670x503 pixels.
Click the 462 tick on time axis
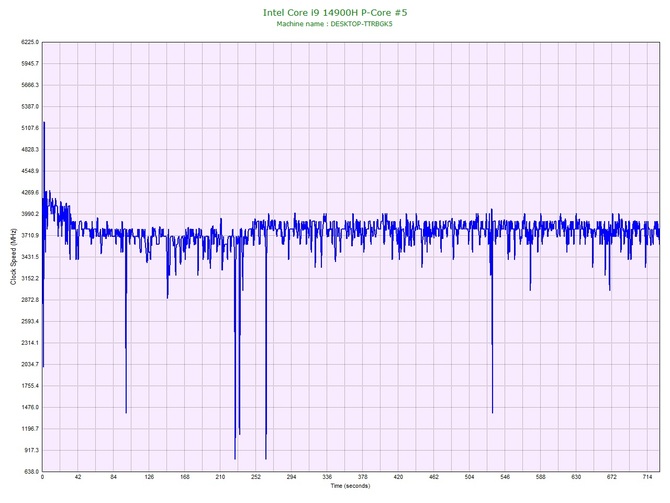point(434,477)
